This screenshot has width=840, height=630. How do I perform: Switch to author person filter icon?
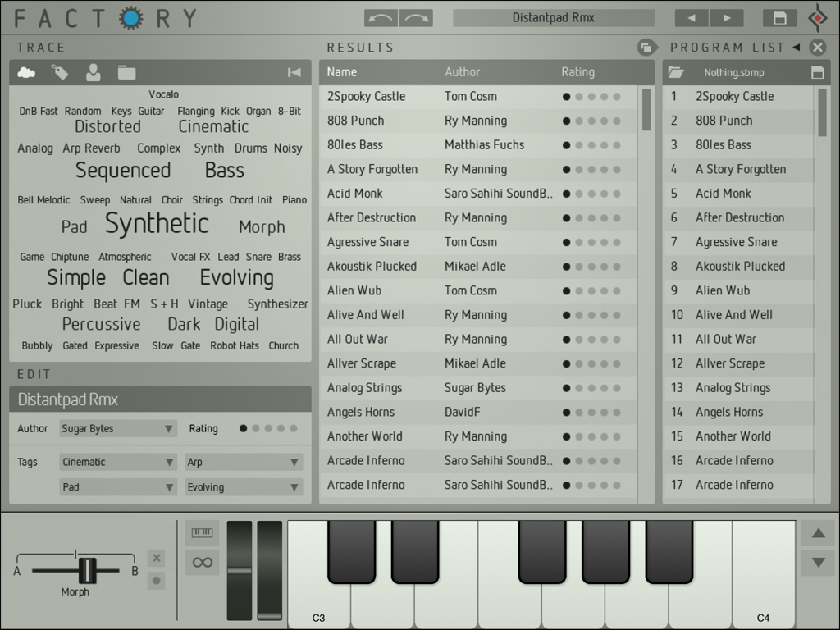click(94, 72)
